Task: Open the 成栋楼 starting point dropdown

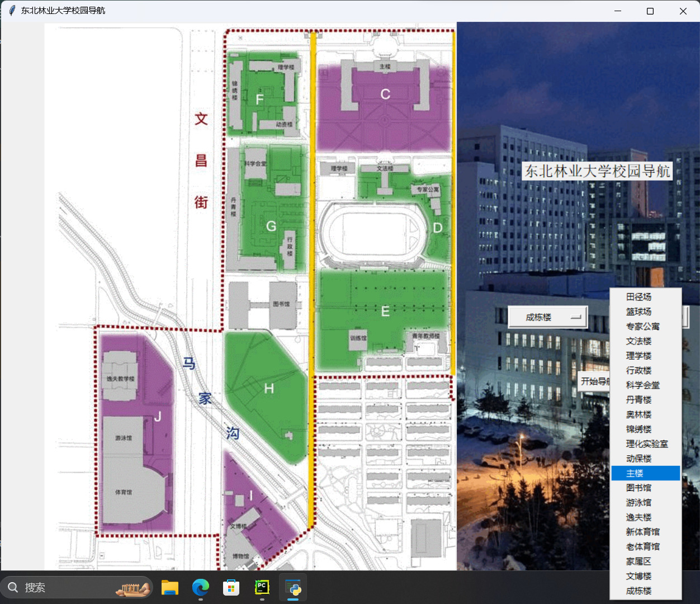Action: [547, 317]
